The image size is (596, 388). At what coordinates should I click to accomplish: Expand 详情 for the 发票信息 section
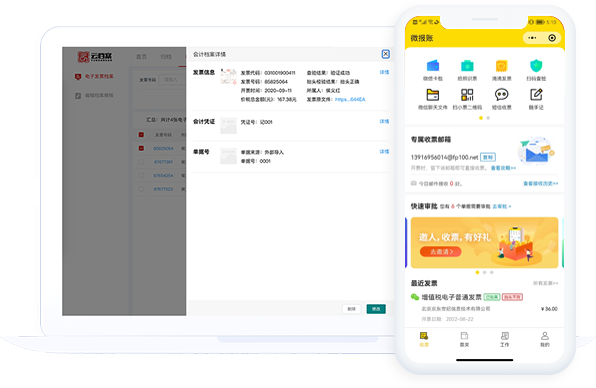(x=384, y=72)
